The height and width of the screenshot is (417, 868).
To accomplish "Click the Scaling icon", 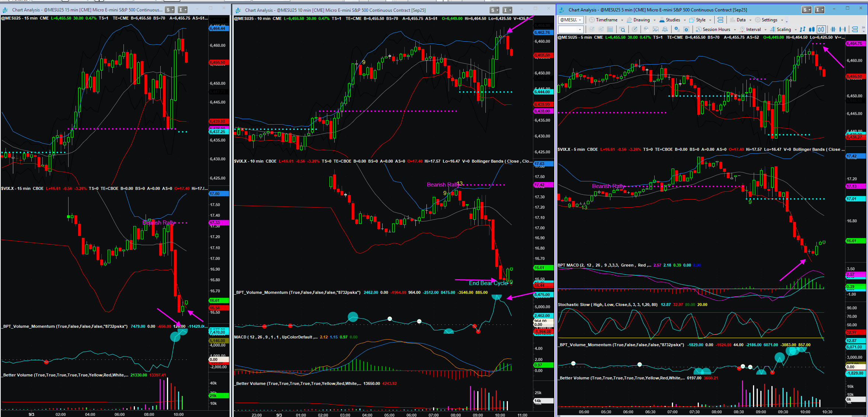I will (x=773, y=29).
